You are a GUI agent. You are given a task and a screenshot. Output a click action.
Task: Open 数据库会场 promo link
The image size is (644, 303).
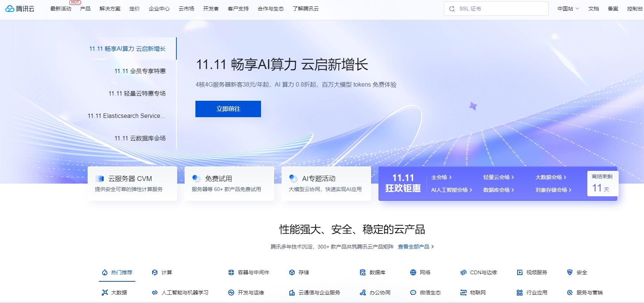499,190
